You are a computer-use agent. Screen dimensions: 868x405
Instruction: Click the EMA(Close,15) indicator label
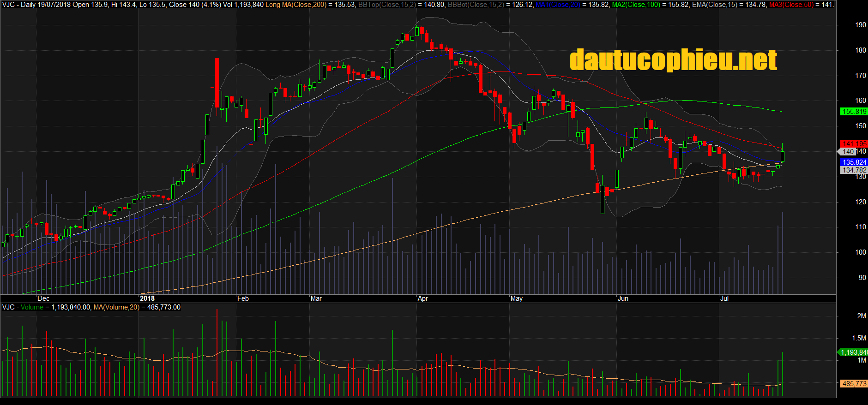pyautogui.click(x=715, y=5)
